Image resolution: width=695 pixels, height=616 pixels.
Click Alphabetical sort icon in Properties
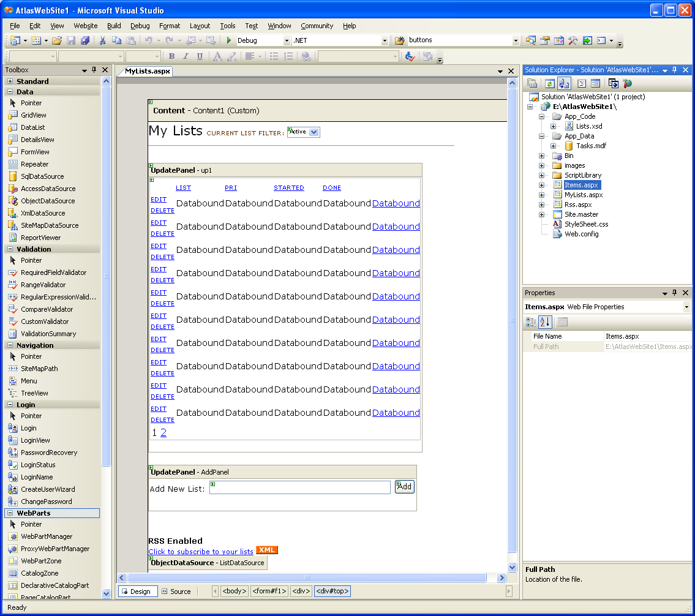click(545, 322)
